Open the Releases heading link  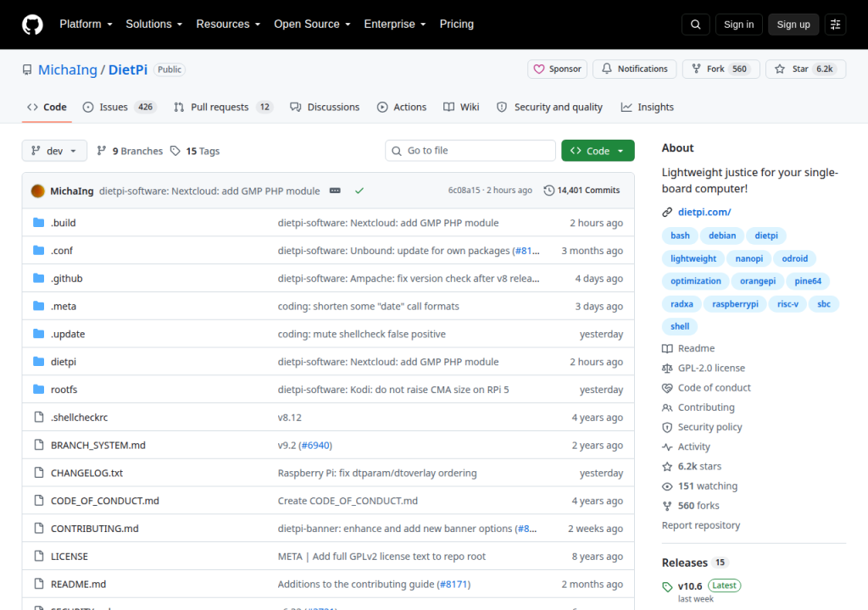coord(685,563)
